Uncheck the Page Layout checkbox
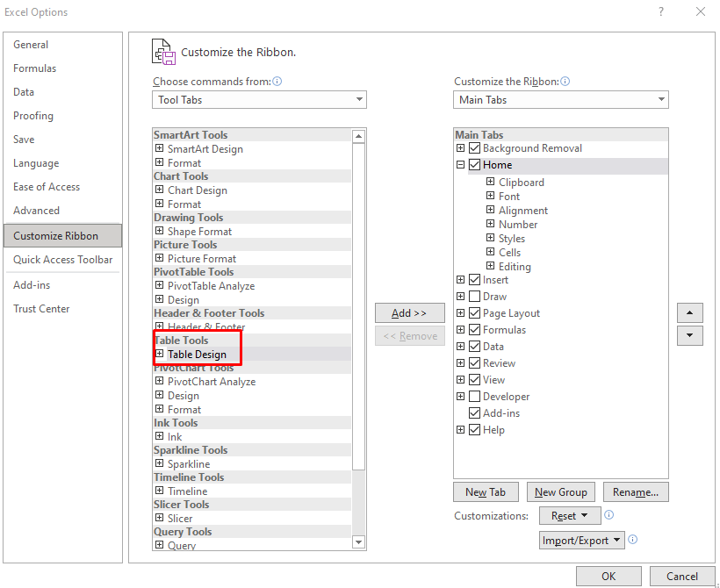720x588 pixels. (x=474, y=313)
